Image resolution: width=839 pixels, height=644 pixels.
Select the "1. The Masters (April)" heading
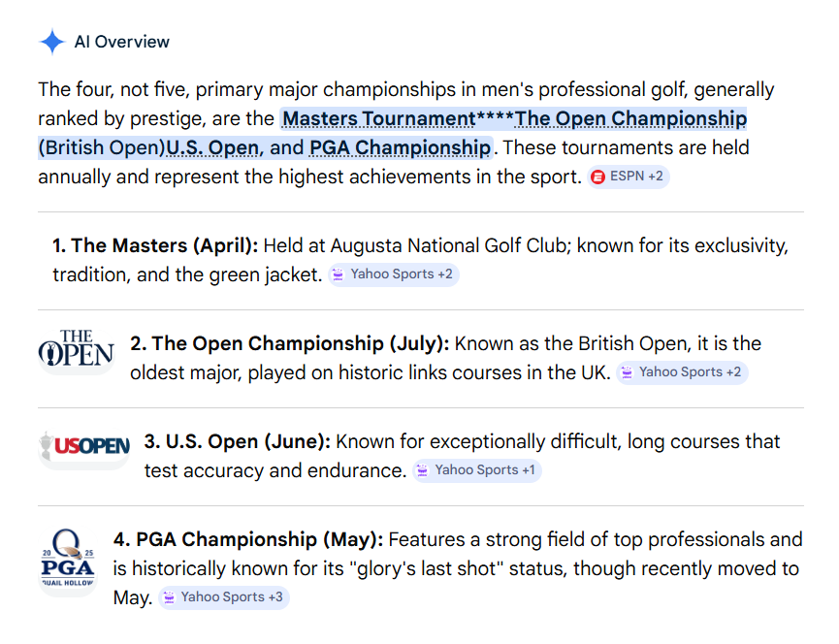coord(155,245)
